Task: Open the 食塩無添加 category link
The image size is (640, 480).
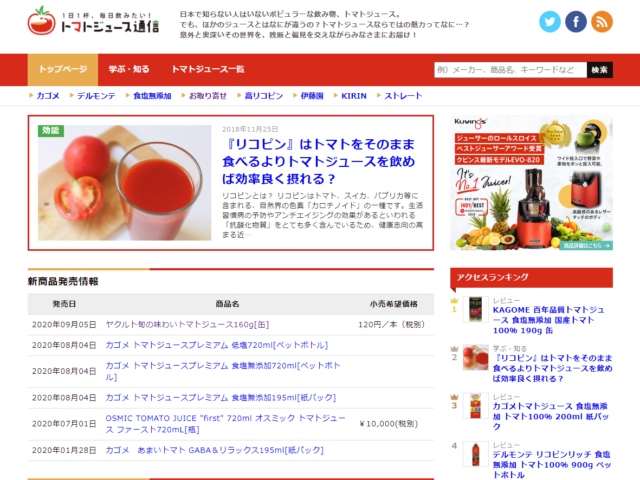Action: 152,96
